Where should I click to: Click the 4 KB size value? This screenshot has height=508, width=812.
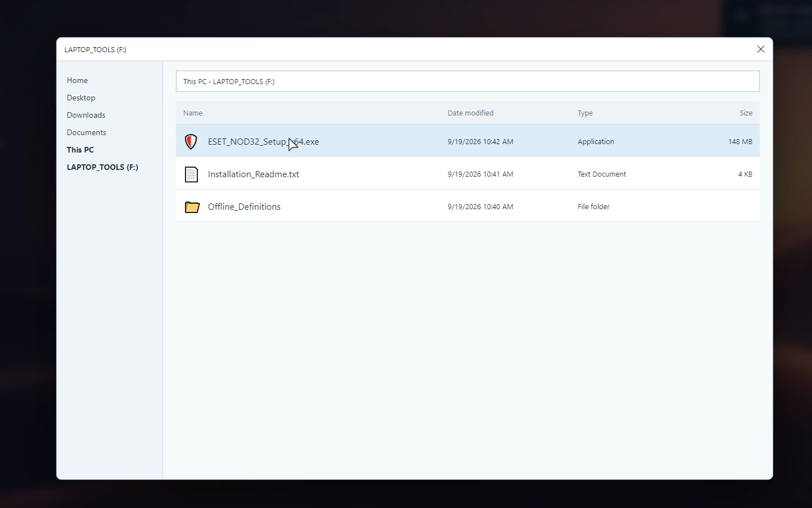745,174
